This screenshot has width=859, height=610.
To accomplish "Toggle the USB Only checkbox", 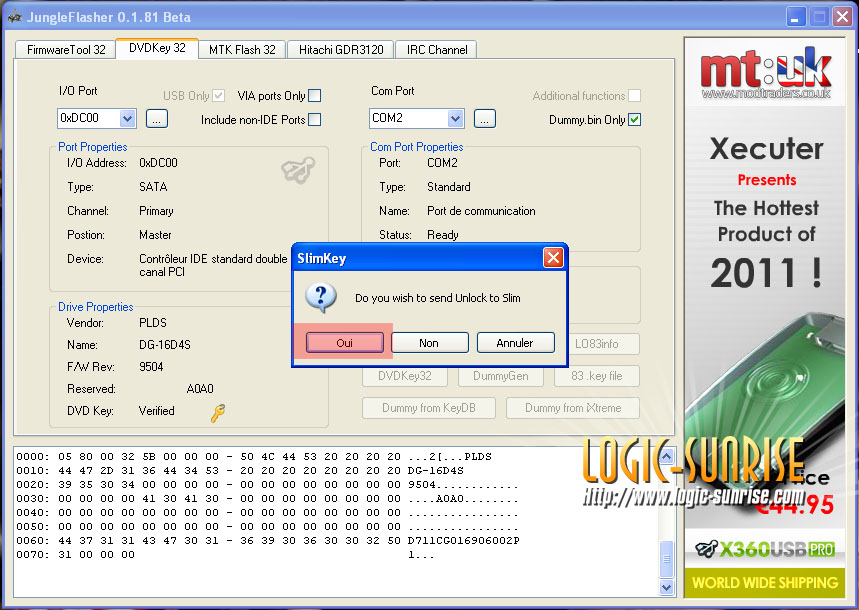I will pyautogui.click(x=219, y=95).
